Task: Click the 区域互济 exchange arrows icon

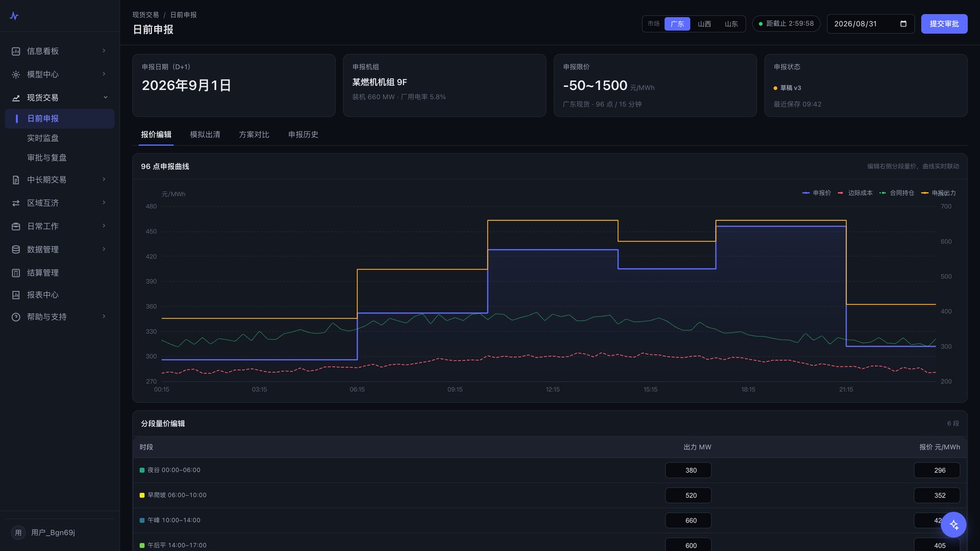Action: point(16,203)
